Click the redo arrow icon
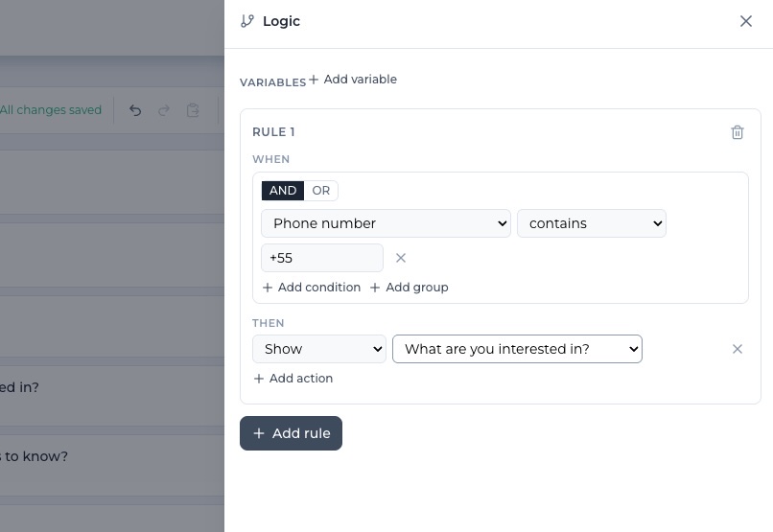773x532 pixels. [x=164, y=110]
